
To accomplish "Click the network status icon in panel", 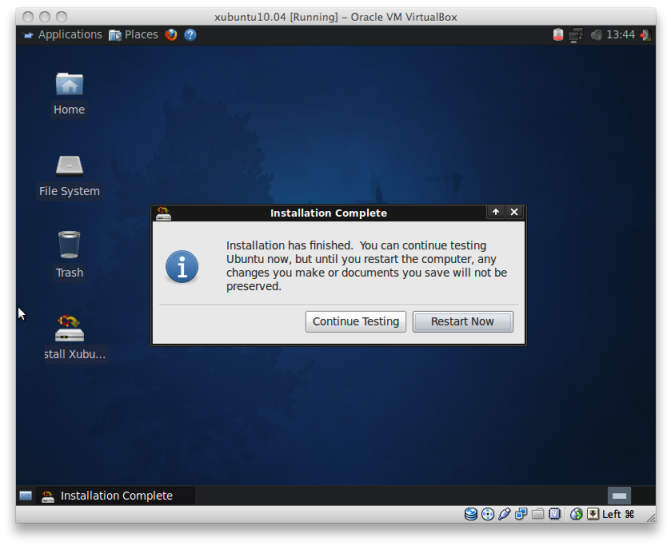I will 576,35.
